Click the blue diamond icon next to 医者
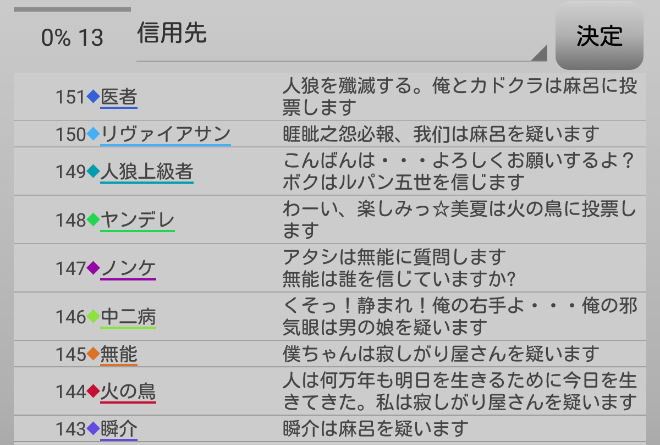Image resolution: width=660 pixels, height=445 pixels. (93, 97)
